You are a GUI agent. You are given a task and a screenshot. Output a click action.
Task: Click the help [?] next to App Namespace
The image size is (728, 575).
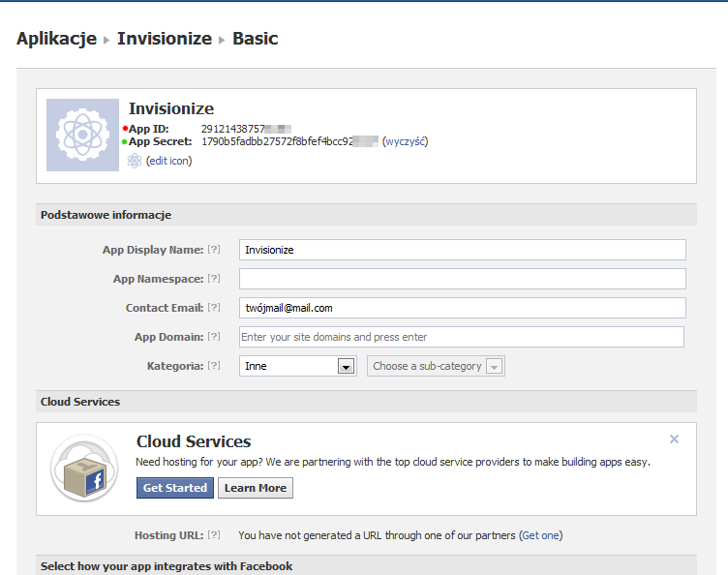(x=214, y=279)
